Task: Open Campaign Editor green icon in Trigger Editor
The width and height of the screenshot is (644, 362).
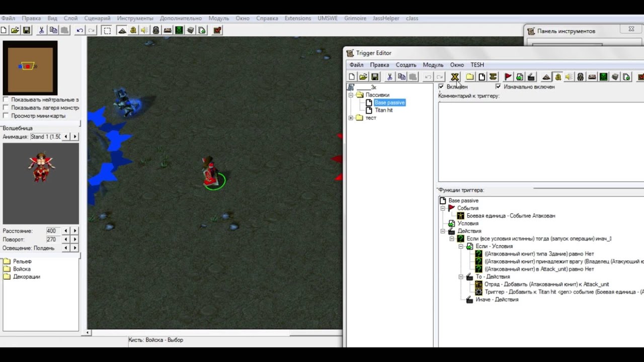Action: pyautogui.click(x=603, y=77)
